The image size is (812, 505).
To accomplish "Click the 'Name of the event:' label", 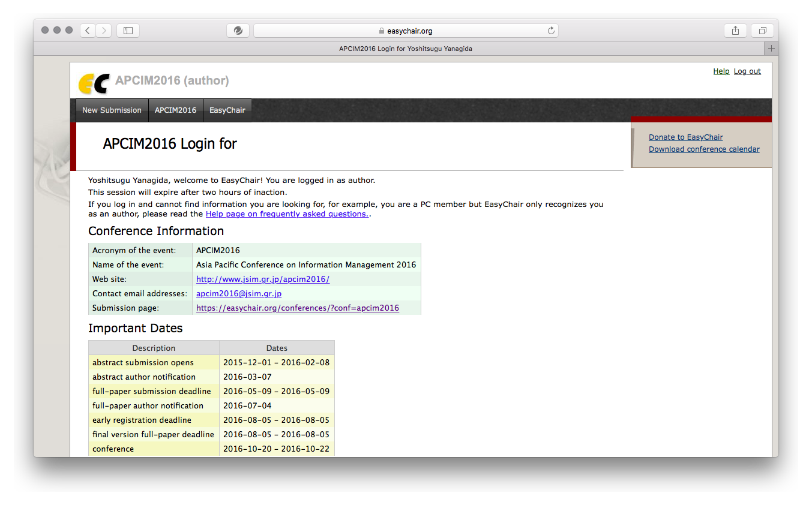I will (x=128, y=264).
